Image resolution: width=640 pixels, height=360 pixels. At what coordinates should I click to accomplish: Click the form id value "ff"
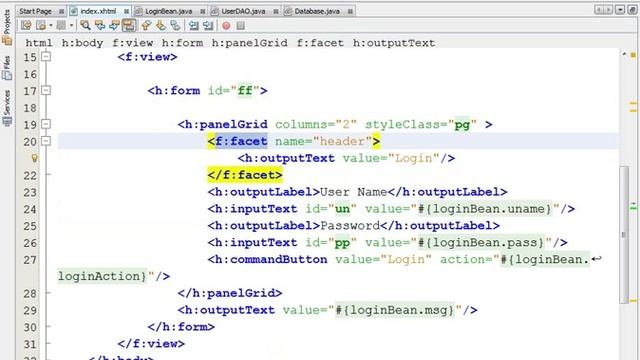pyautogui.click(x=245, y=90)
